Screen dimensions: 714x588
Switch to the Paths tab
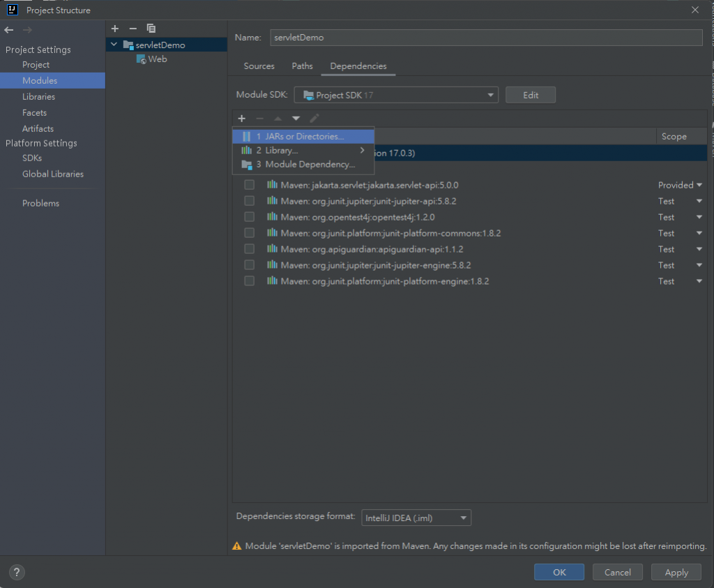(303, 66)
